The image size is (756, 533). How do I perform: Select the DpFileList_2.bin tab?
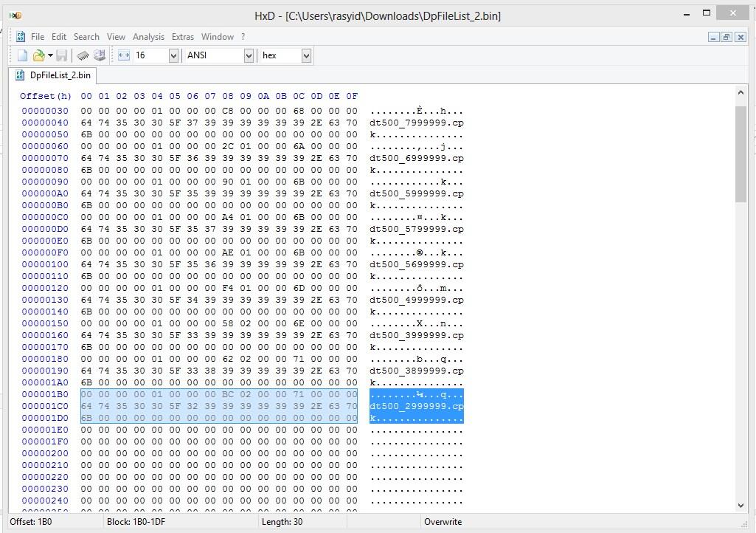click(x=60, y=75)
